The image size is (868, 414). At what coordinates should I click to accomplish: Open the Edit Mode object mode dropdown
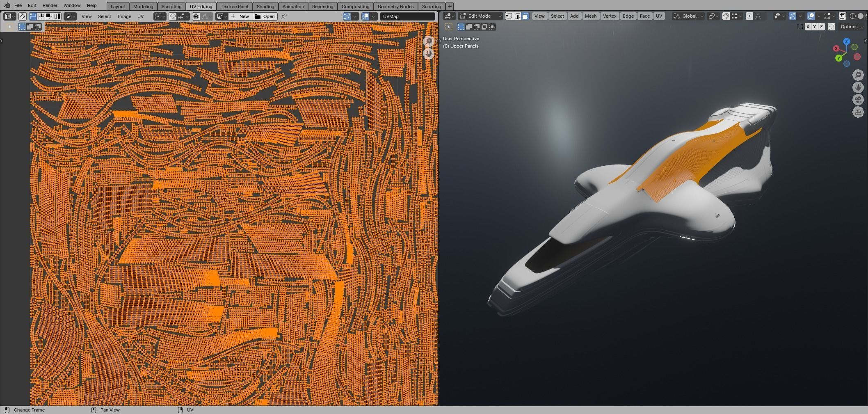[480, 16]
